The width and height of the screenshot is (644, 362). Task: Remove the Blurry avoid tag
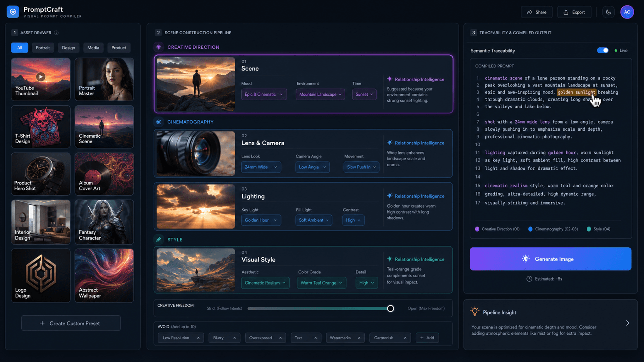[235, 338]
